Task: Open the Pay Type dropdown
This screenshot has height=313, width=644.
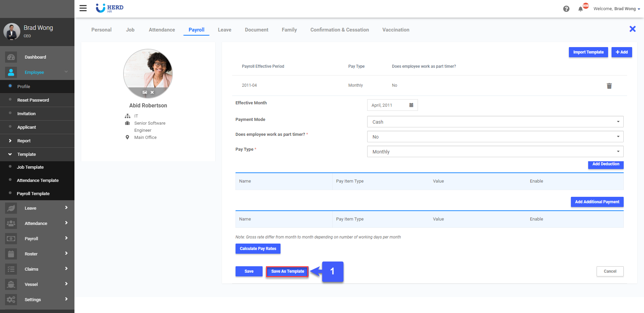Action: click(495, 151)
